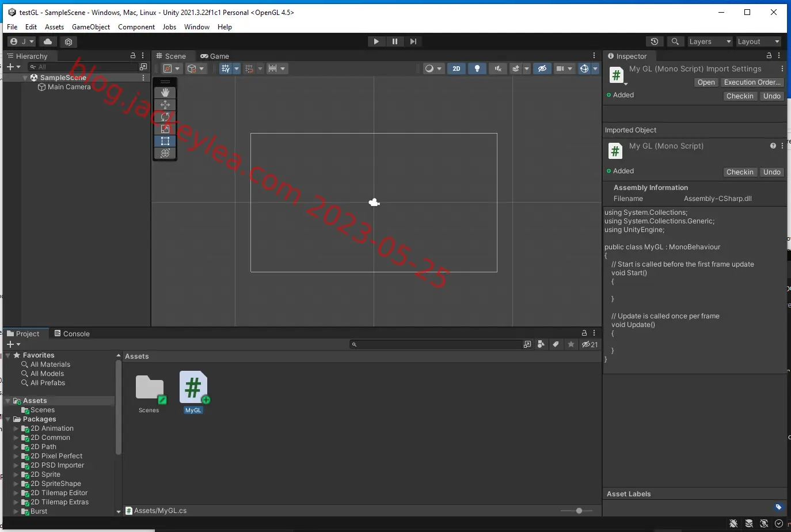This screenshot has height=532, width=791.
Task: Switch to the Console tab
Action: point(72,333)
